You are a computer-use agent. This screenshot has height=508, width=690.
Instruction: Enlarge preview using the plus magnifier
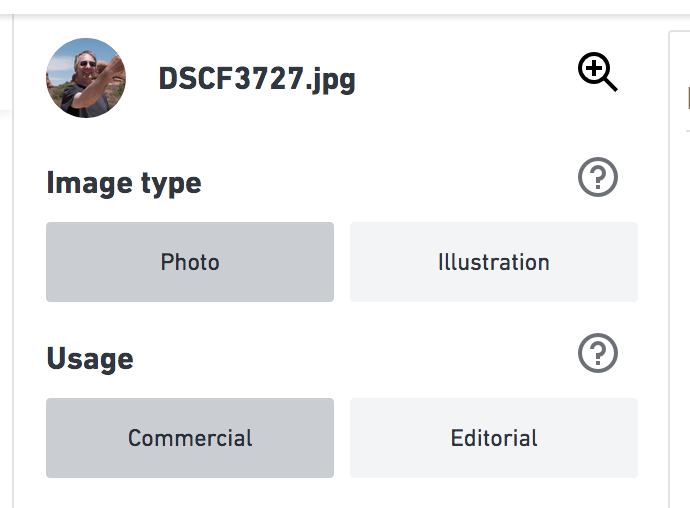pos(598,72)
